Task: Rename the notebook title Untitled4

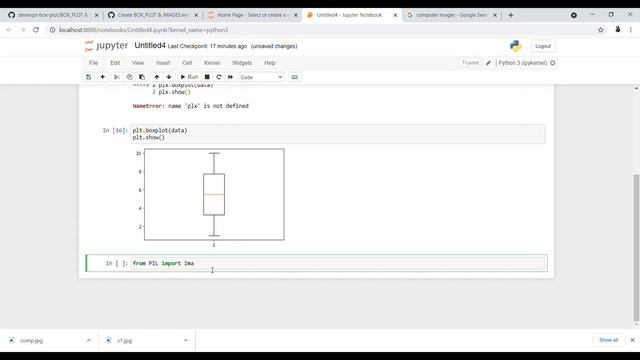Action: (x=150, y=46)
